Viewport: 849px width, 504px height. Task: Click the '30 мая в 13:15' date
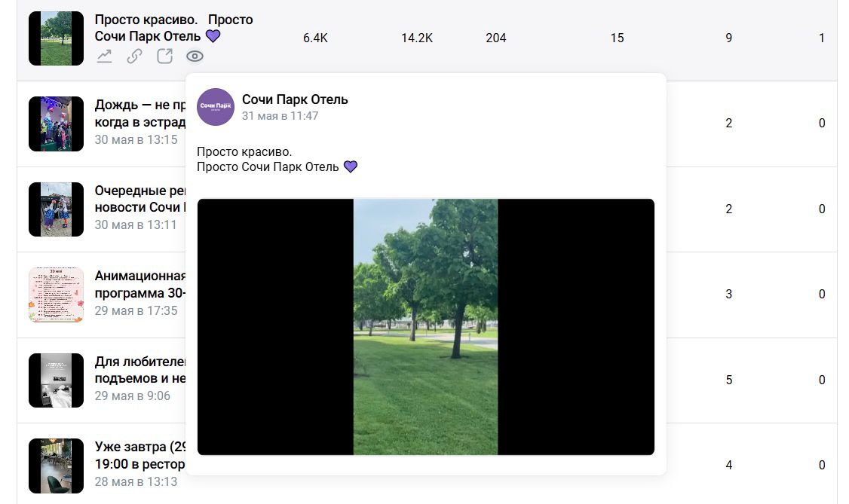(136, 139)
